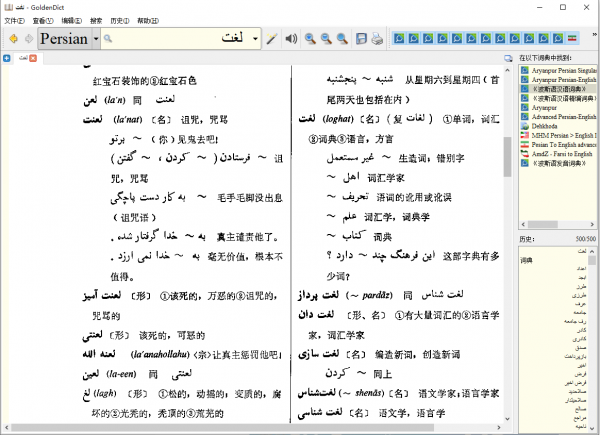Open the 文件 menu
The height and width of the screenshot is (435, 600).
[14, 21]
